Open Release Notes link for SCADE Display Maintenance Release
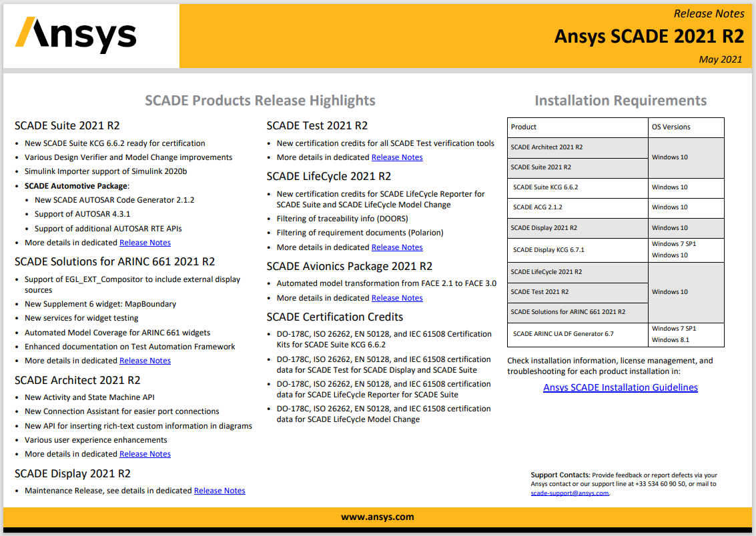Screen dimensions: 756x536 pos(220,491)
